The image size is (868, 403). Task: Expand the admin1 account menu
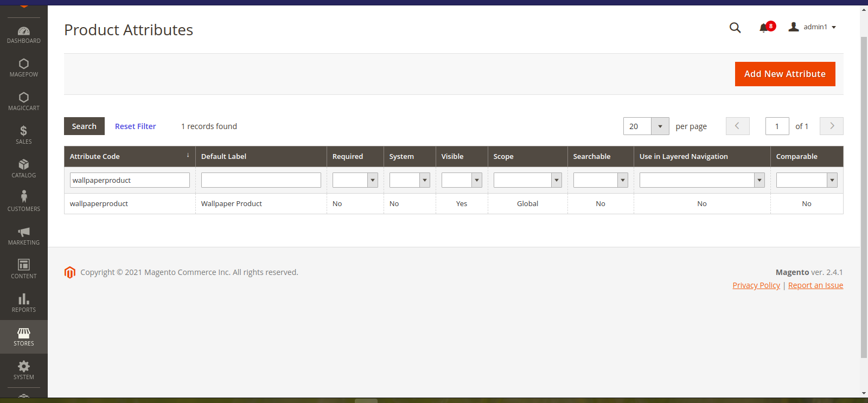click(x=813, y=27)
